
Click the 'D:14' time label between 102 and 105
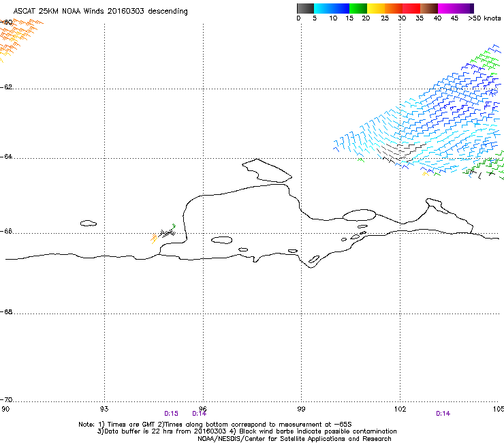pyautogui.click(x=443, y=414)
